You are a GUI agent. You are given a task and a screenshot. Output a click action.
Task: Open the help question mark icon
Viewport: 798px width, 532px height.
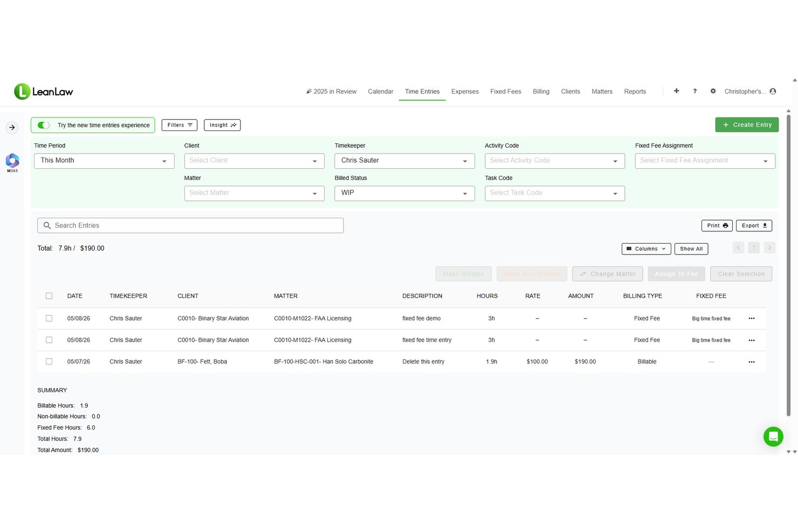(694, 91)
